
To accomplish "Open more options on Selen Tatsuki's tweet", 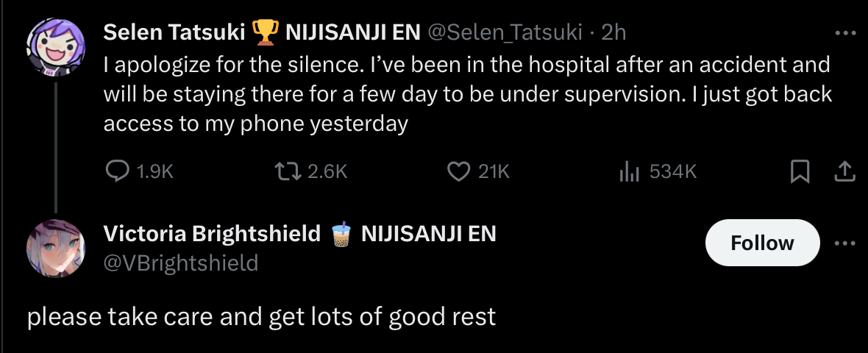I will click(845, 32).
